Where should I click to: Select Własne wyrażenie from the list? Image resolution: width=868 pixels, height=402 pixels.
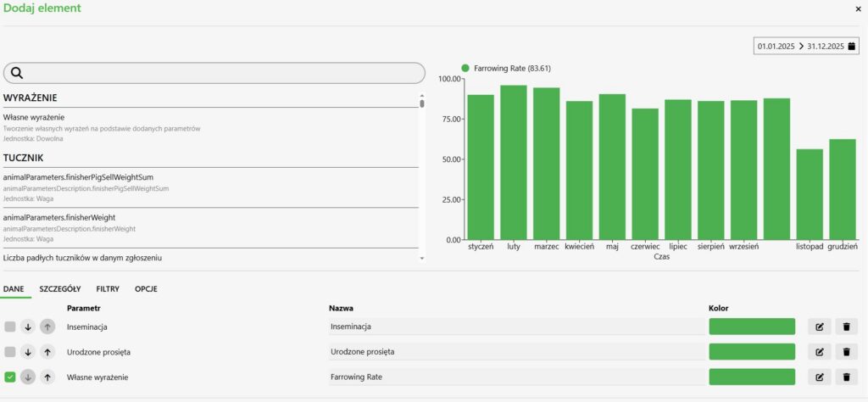pos(34,117)
